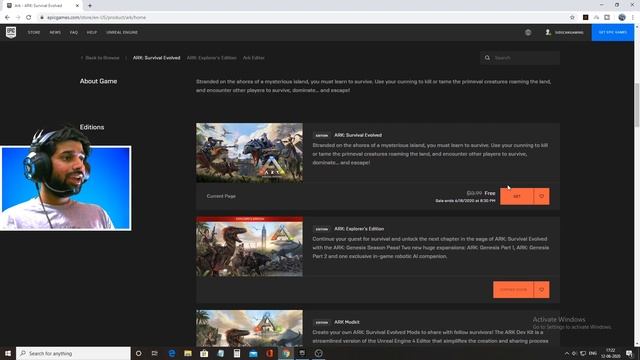Open Cortana from the taskbar
Viewport: 640px width, 360px height.
pos(138,353)
